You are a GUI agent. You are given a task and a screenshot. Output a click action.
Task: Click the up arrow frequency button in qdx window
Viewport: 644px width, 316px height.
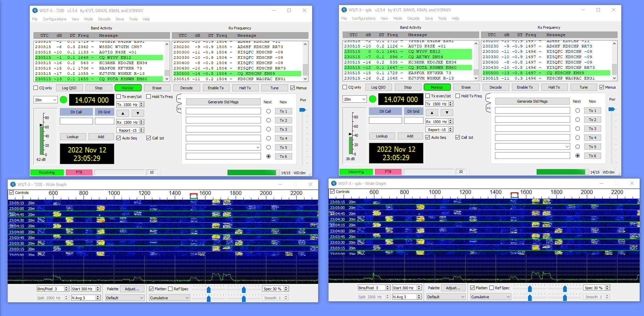[x=432, y=112]
